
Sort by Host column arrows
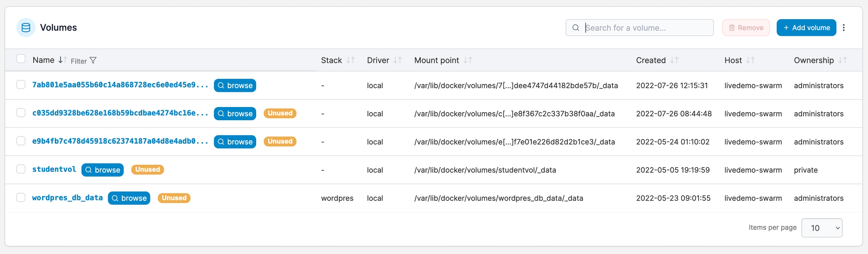coord(750,60)
